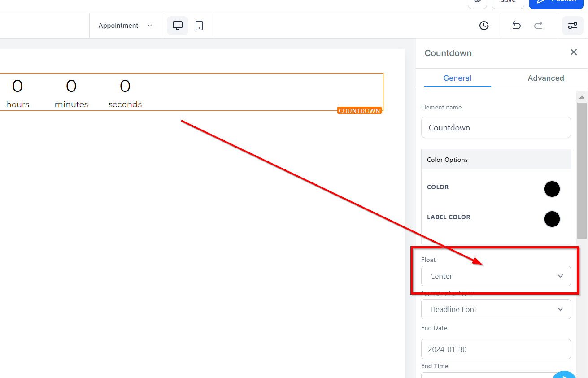
Task: Click the "Countdown" panel title
Action: [x=448, y=53]
